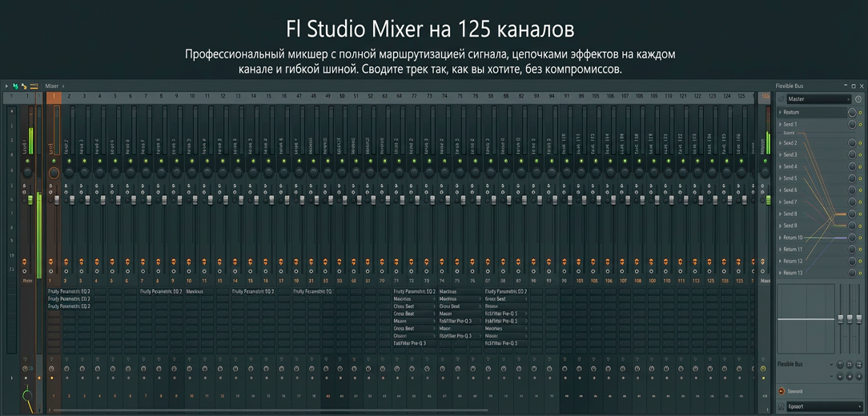Open the Fruity Parametric EQ 2 slot on channel 7

click(161, 291)
